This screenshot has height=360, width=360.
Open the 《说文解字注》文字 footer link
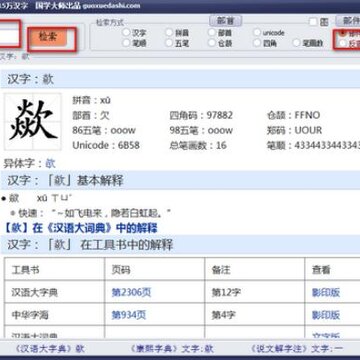[296, 349]
